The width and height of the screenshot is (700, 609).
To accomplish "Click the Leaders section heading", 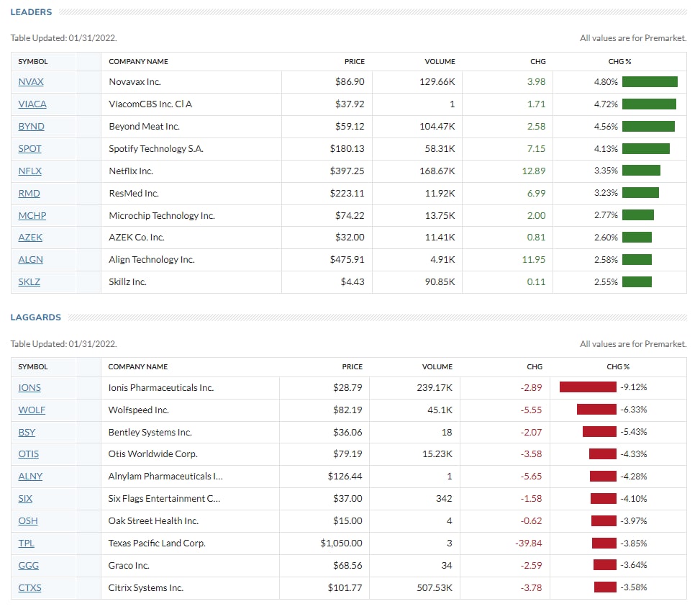I will click(31, 12).
